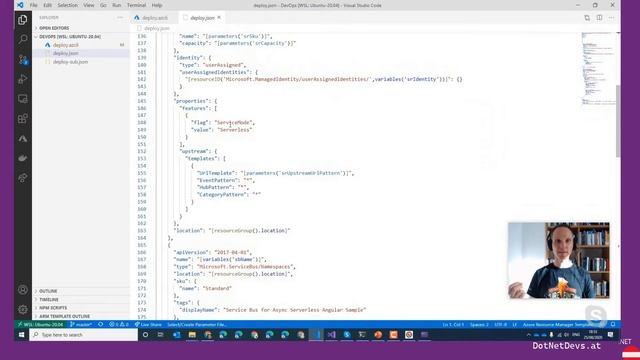Screen dimensions: 640x360
Task: Open the Terminal menu
Action: pyautogui.click(x=136, y=5)
